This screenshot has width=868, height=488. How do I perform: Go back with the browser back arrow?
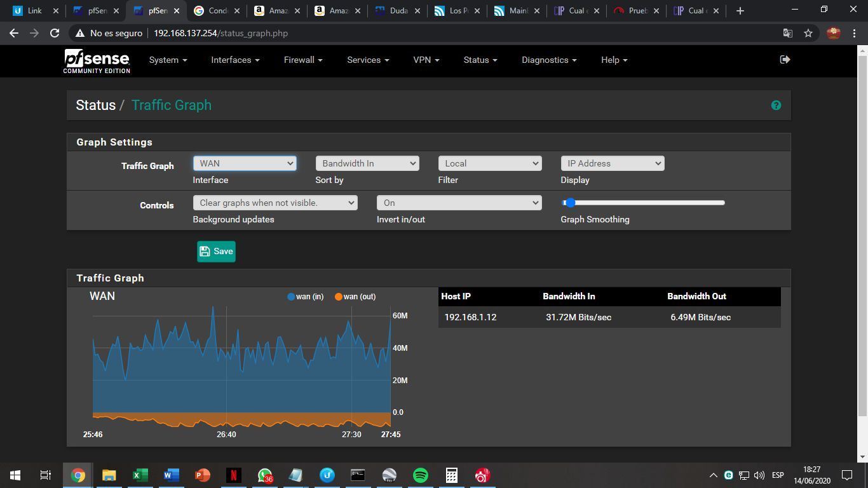(14, 33)
